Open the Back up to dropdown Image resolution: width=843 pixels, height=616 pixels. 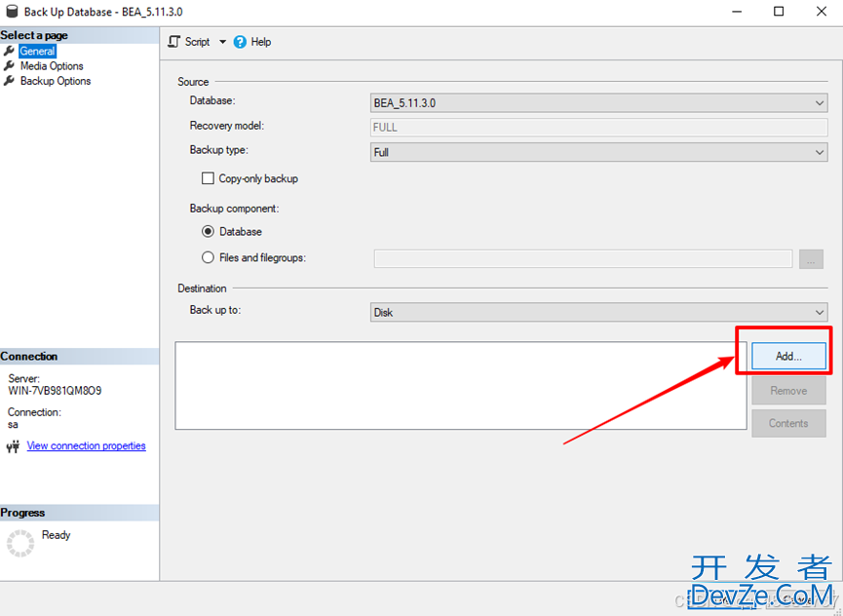point(598,312)
